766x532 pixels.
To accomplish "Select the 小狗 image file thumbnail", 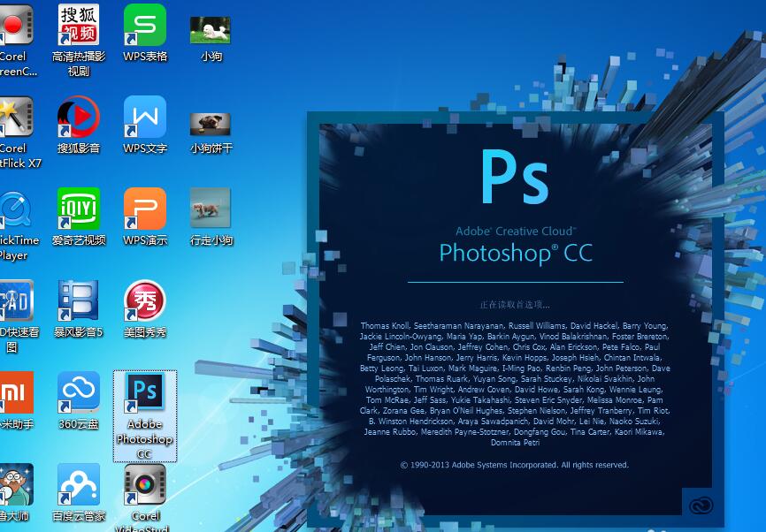I will coord(210,30).
